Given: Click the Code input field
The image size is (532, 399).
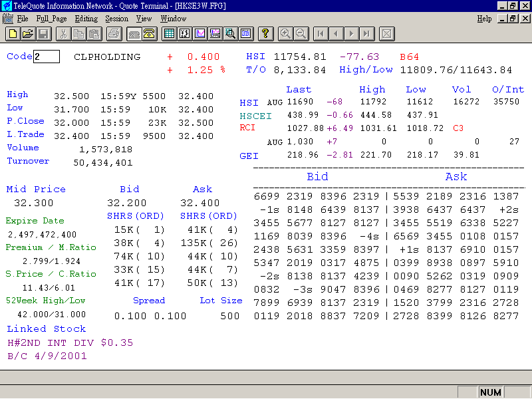Looking at the screenshot, I should 47,57.
